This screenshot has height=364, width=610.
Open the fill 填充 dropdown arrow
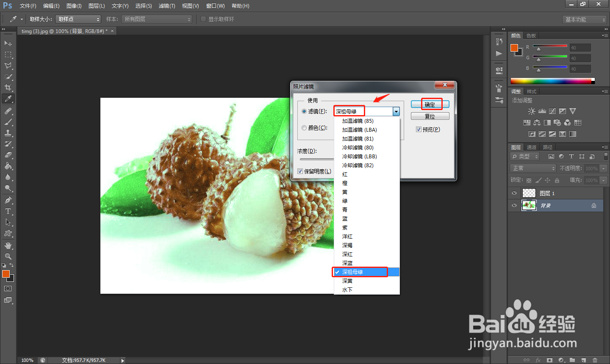click(604, 180)
